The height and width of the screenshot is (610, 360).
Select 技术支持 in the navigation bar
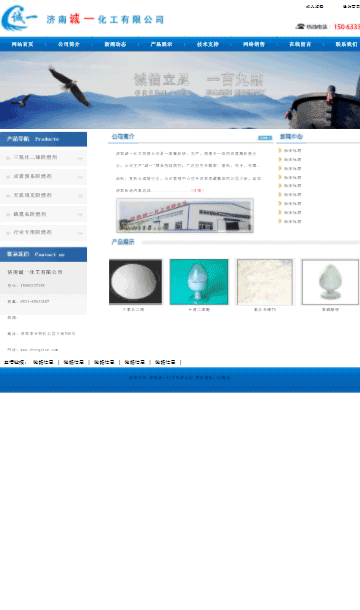[x=207, y=44]
